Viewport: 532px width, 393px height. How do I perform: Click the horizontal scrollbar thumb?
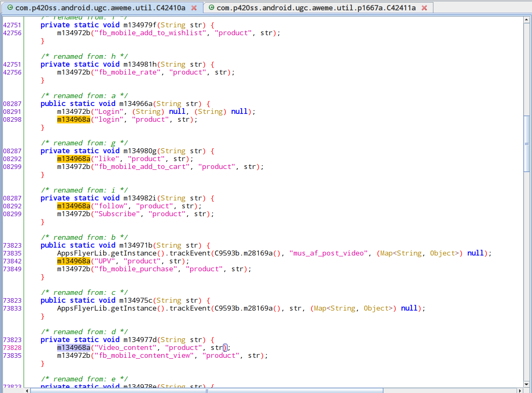(x=207, y=390)
